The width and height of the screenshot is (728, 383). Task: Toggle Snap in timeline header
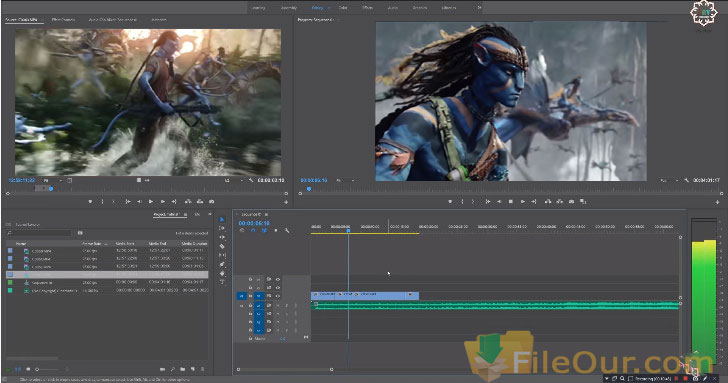coord(253,230)
